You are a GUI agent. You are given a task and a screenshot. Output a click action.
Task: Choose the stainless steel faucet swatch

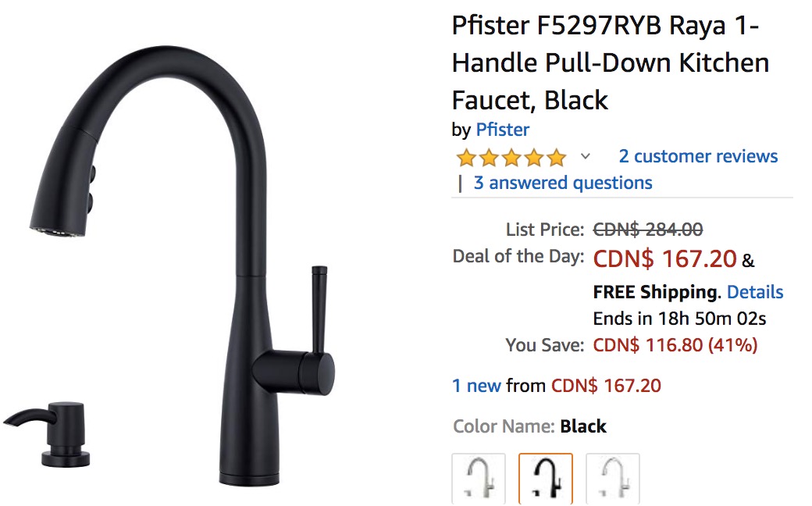click(479, 478)
